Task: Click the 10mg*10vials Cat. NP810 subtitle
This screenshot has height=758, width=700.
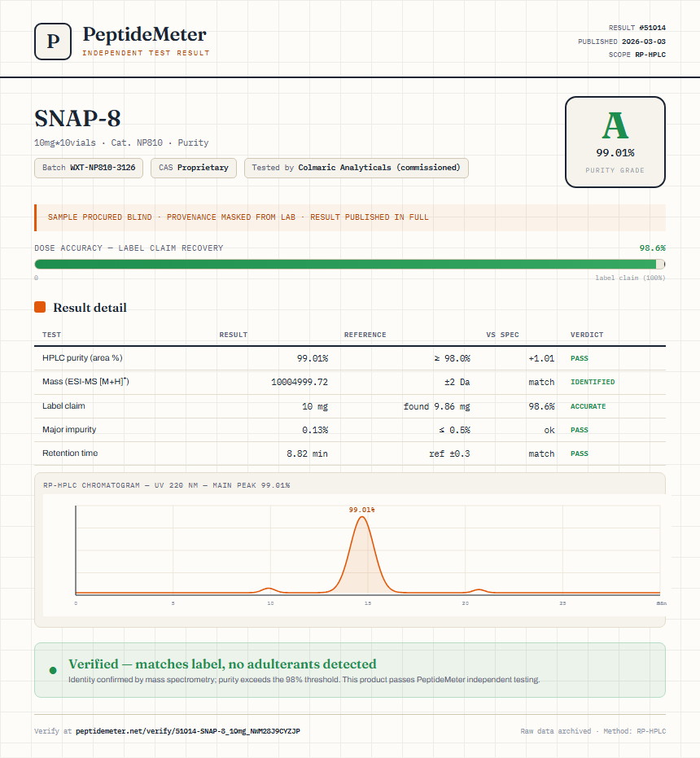Action: coord(121,142)
